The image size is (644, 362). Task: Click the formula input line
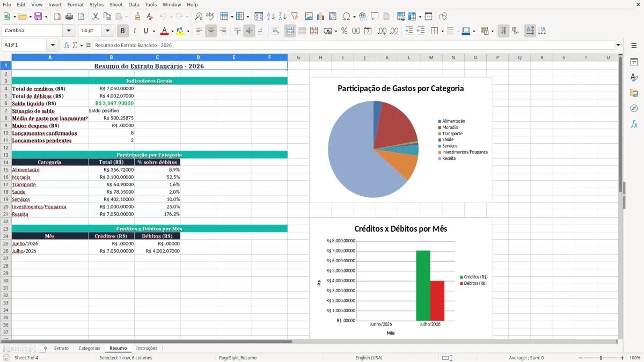click(353, 46)
